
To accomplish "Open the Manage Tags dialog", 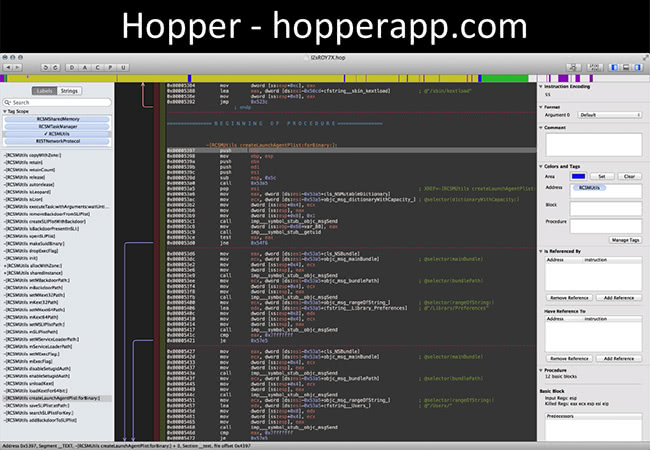I will pos(625,240).
